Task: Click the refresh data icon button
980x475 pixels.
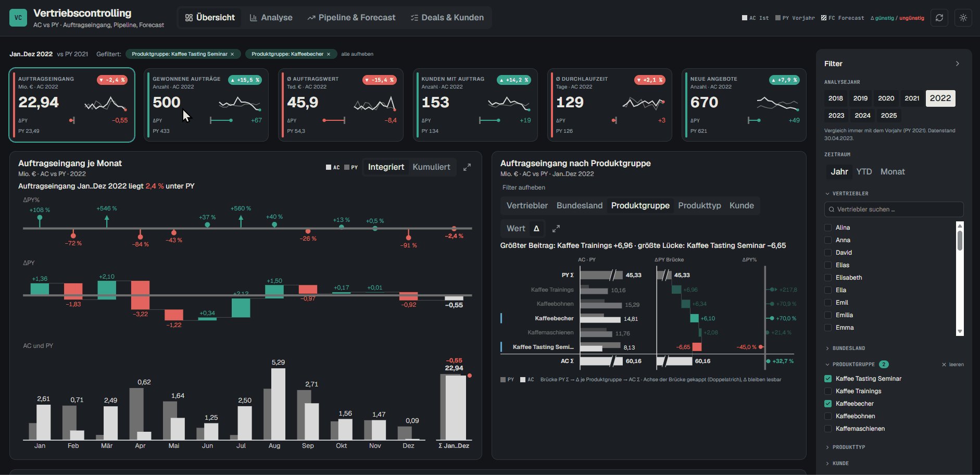Action: pos(939,18)
